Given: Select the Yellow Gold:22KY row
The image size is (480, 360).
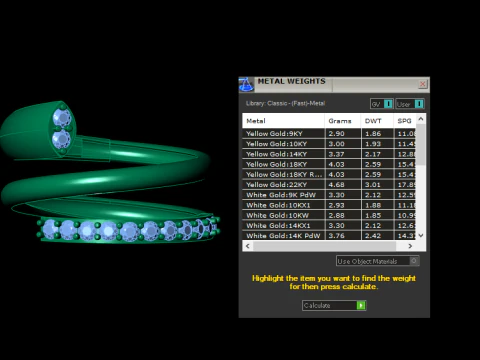Looking at the screenshot, I should pyautogui.click(x=329, y=185).
